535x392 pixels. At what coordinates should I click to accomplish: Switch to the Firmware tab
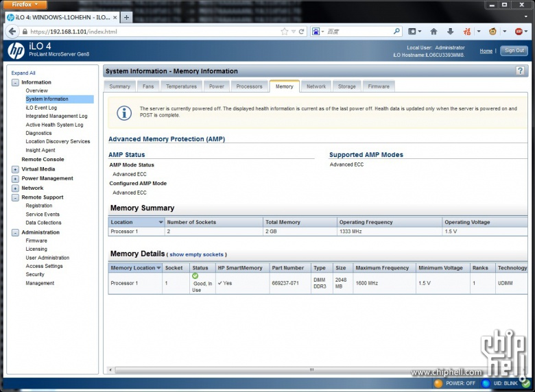[379, 86]
